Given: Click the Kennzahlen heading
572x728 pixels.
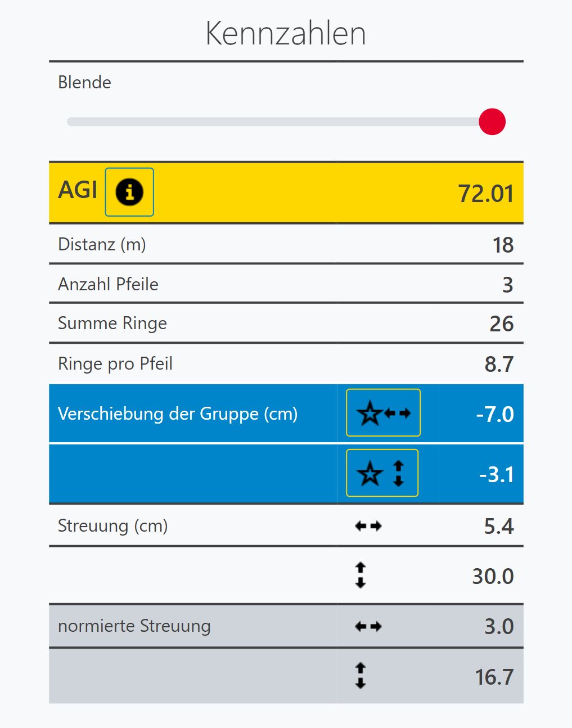Looking at the screenshot, I should click(x=286, y=33).
